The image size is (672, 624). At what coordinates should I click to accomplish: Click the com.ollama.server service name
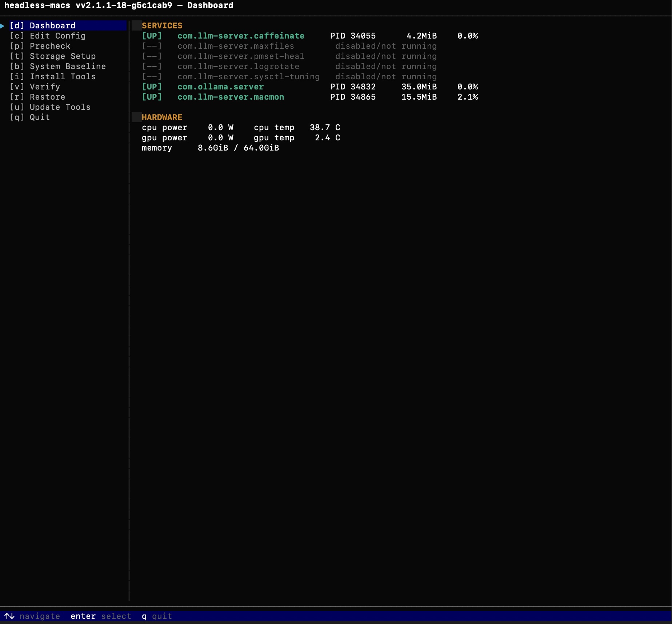point(221,87)
